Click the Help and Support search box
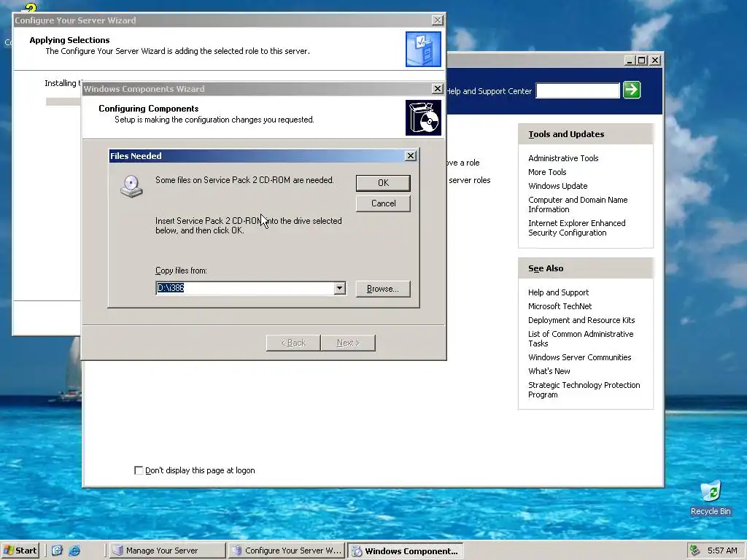This screenshot has height=560, width=747. (x=578, y=90)
